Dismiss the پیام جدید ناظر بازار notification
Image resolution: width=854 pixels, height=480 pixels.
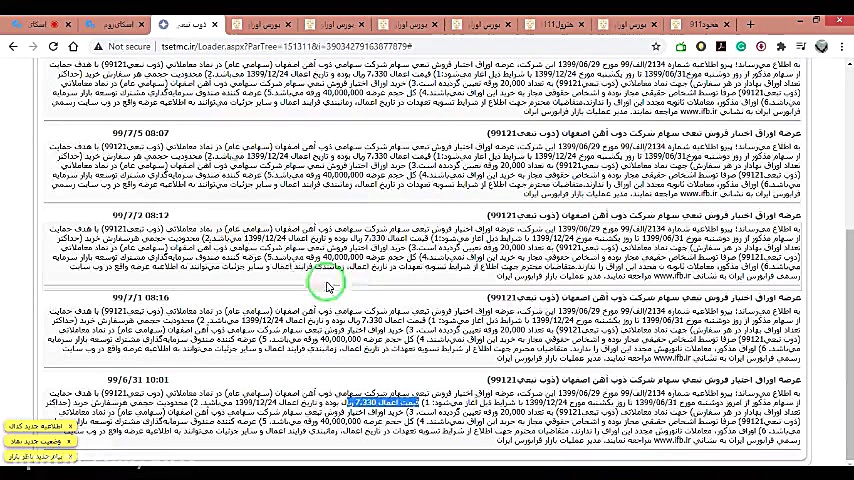(x=70, y=457)
